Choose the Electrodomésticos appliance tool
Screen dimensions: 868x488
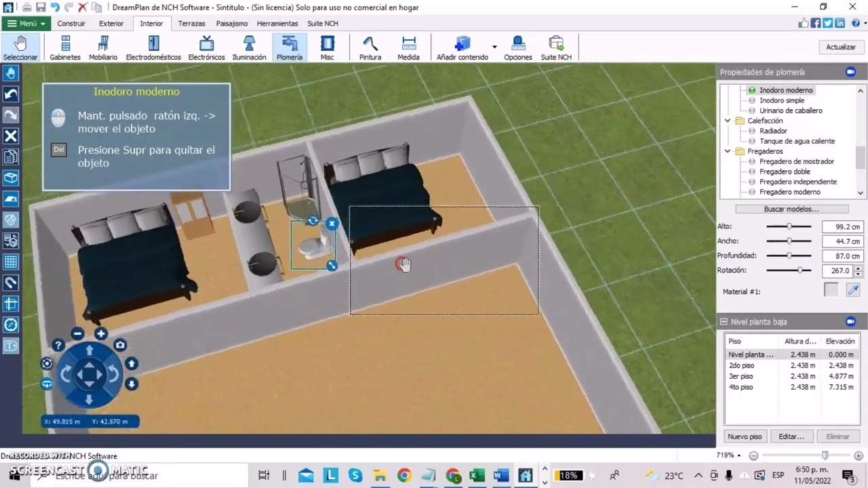pos(153,48)
